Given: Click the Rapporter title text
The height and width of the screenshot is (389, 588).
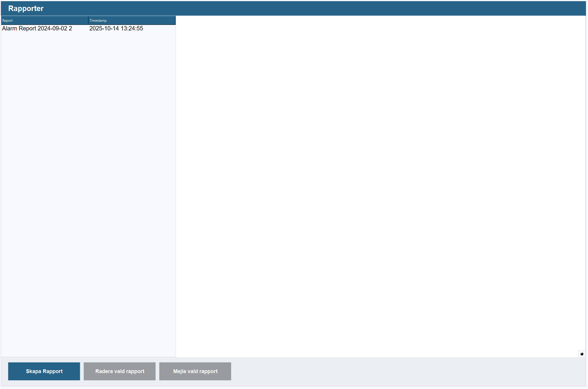Looking at the screenshot, I should pos(26,8).
